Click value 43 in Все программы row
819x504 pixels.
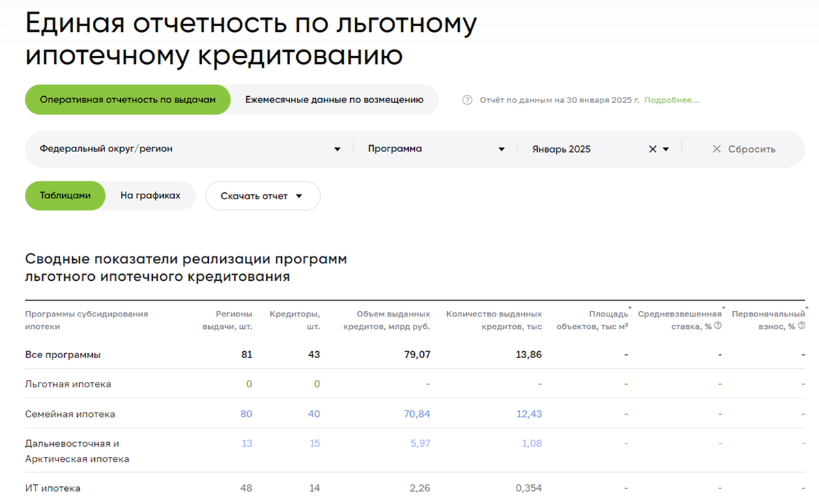point(314,355)
